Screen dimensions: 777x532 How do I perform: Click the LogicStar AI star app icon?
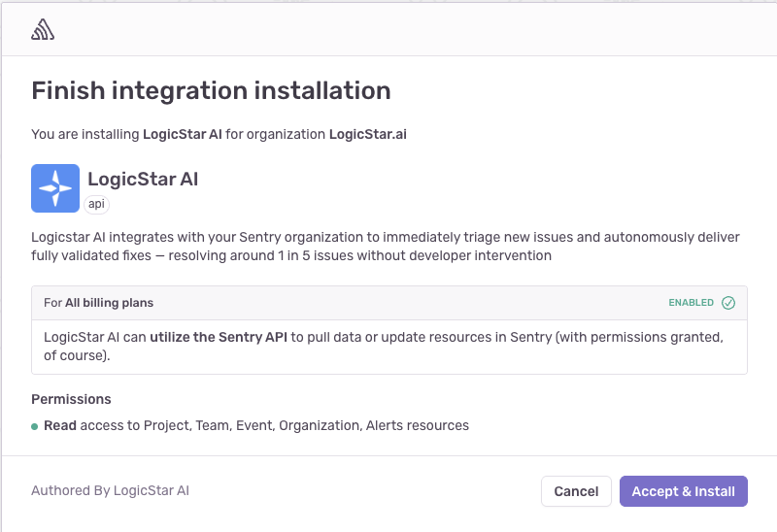55,188
